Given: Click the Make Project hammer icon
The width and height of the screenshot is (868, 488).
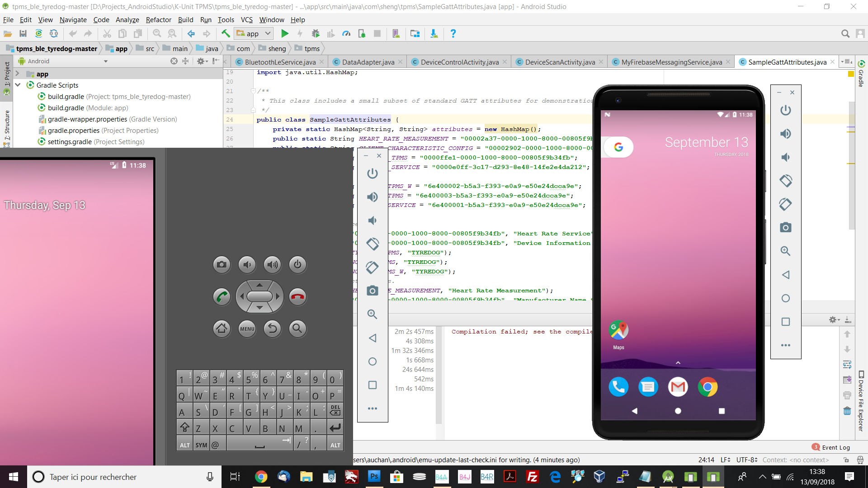Looking at the screenshot, I should click(226, 33).
